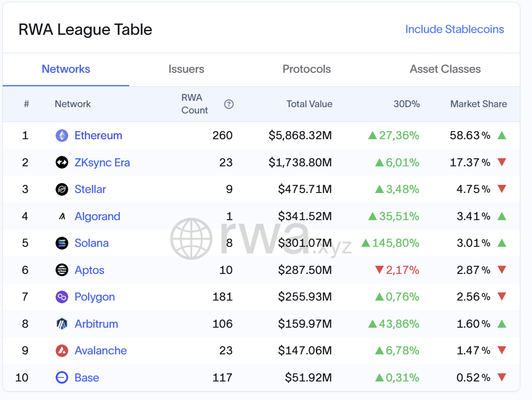This screenshot has height=400, width=532.
Task: Click the Aptos logo icon
Action: tap(62, 270)
